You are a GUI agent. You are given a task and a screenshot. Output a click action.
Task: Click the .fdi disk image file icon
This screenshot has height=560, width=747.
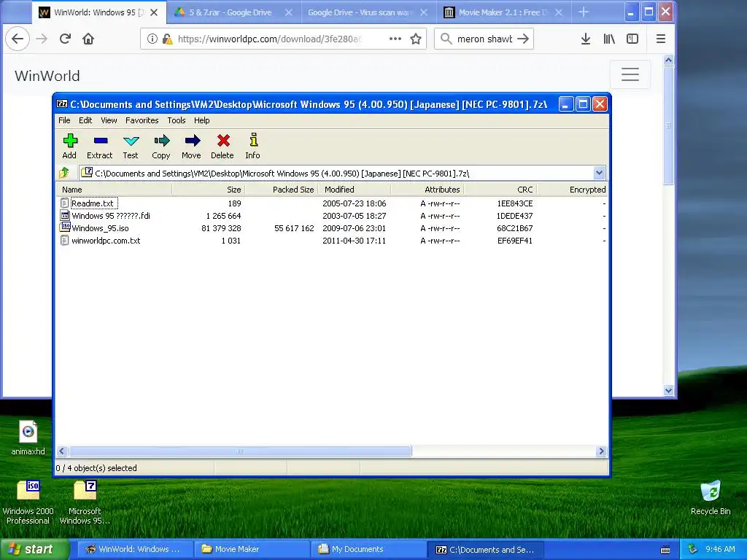[x=64, y=216]
